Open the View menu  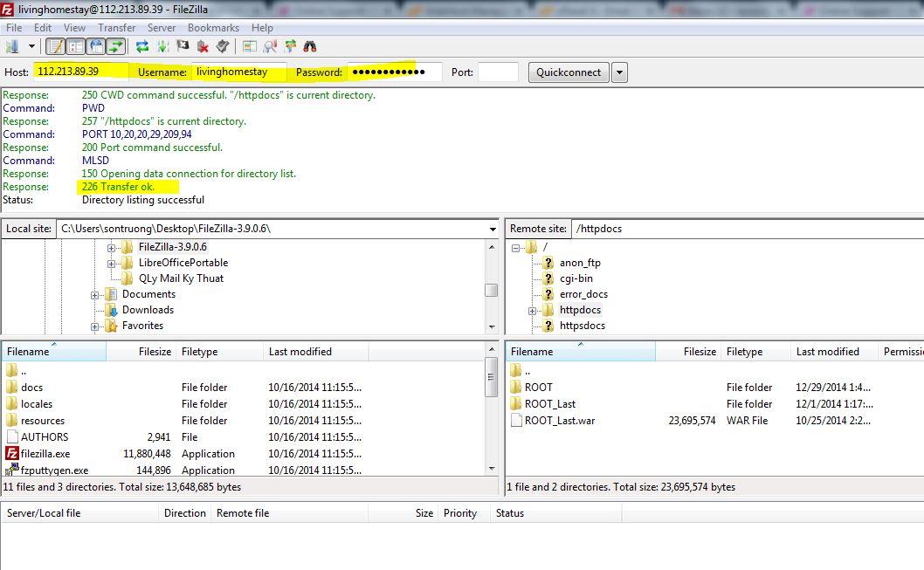pos(75,28)
